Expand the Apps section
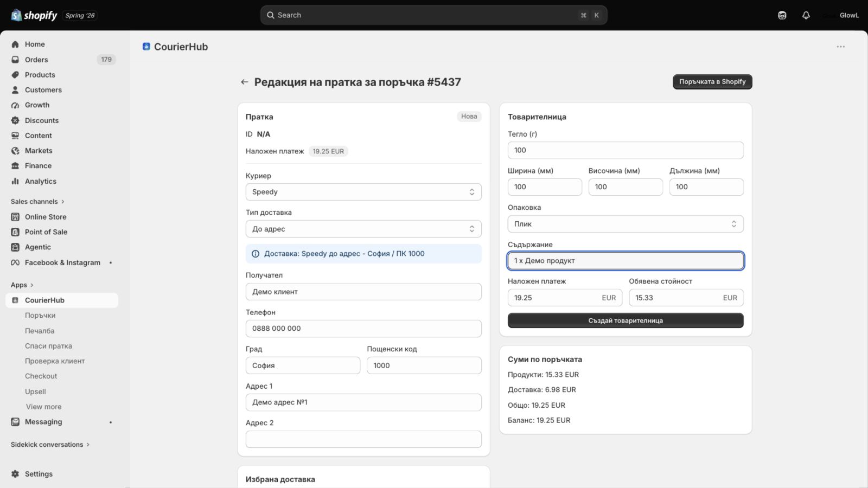Screen dimensions: 868x488 [22, 285]
